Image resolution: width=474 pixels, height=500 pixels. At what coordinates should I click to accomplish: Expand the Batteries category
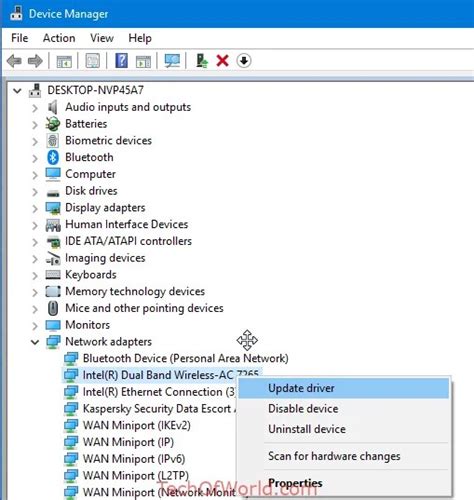pos(35,125)
